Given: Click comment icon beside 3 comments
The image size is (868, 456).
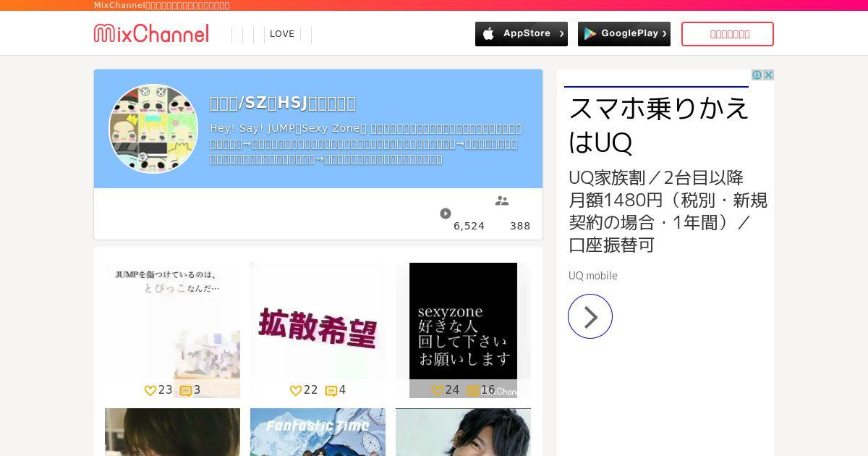Looking at the screenshot, I should (186, 391).
